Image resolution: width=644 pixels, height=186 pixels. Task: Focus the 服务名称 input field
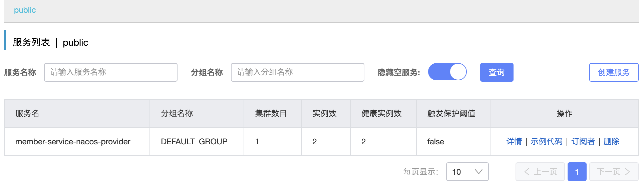click(111, 72)
